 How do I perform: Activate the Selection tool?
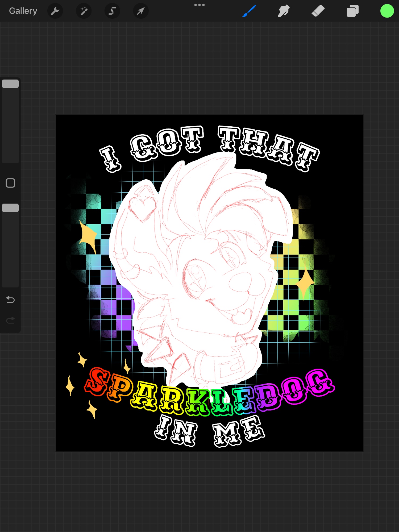click(112, 11)
